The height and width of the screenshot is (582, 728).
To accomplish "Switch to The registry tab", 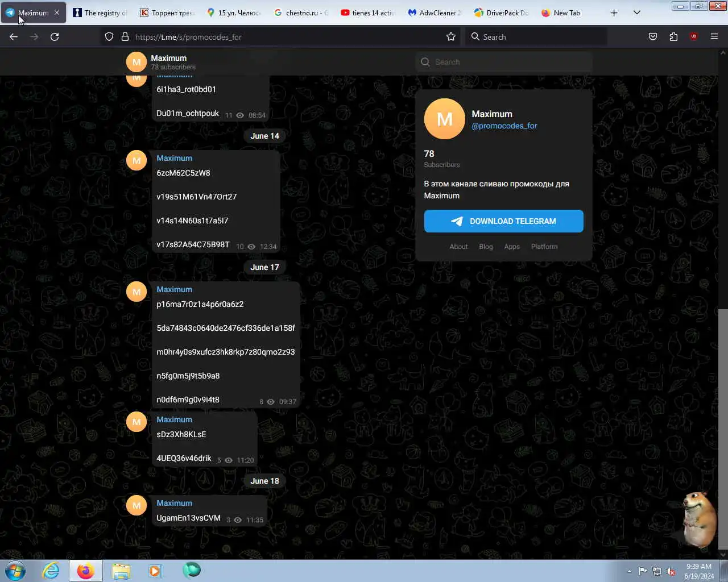I will pos(100,13).
